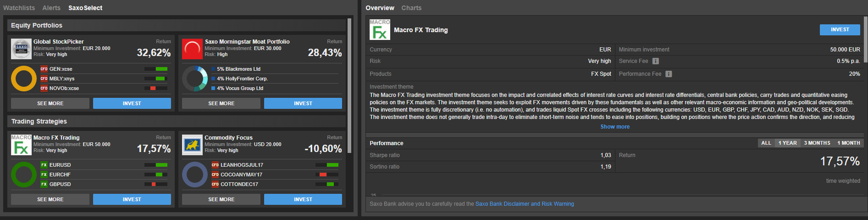868x220 pixels.
Task: Click the CFD badge next to MBLY:xnys
Action: point(44,79)
